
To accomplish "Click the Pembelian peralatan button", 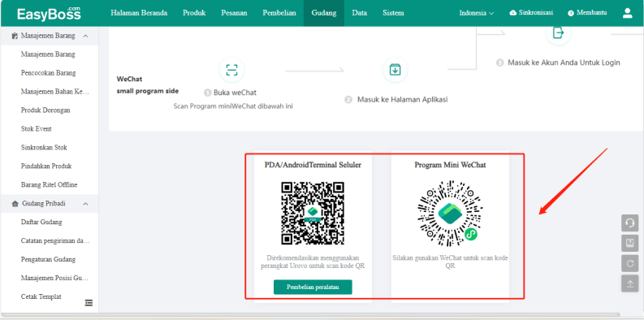I will [x=313, y=288].
